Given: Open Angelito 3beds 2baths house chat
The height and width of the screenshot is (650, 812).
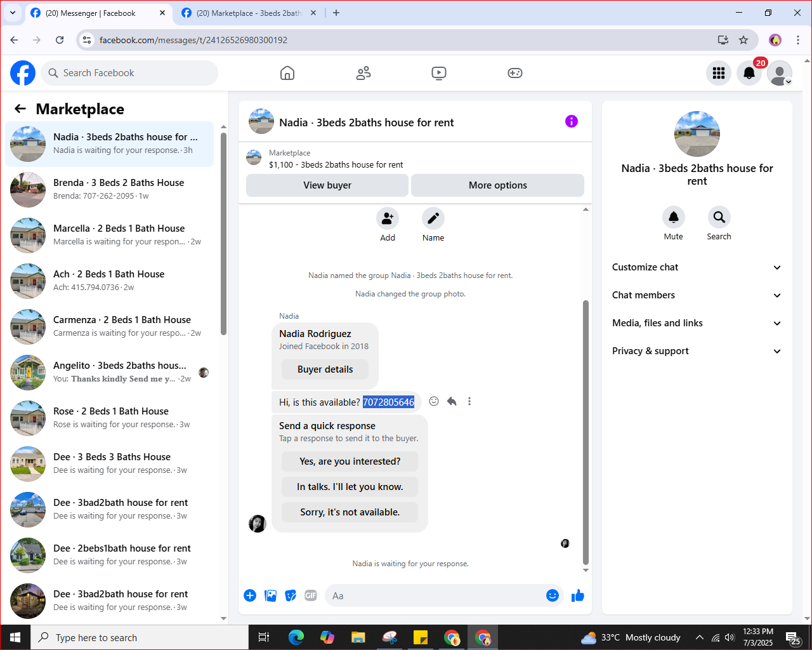Looking at the screenshot, I should (x=110, y=373).
